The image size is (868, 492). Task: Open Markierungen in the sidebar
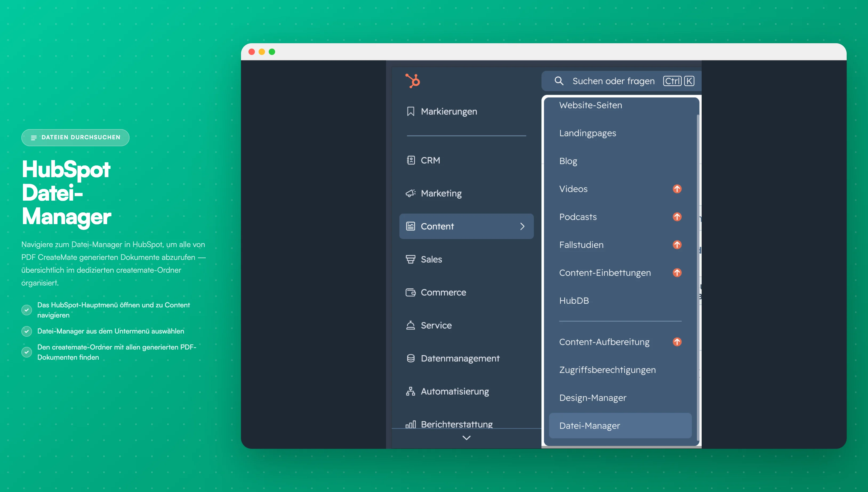(466, 112)
